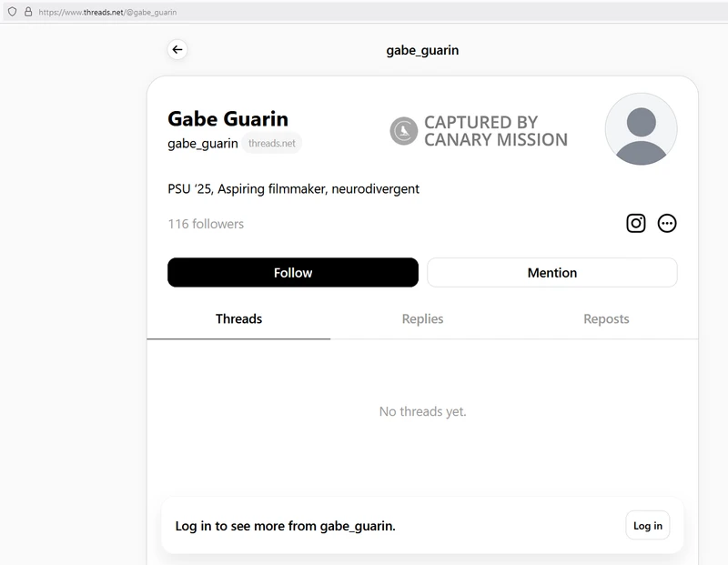Click the Gabe Guarin display name

[228, 119]
